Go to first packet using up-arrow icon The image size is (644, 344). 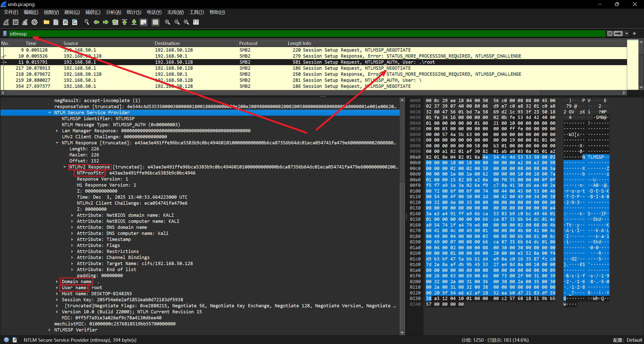point(125,22)
